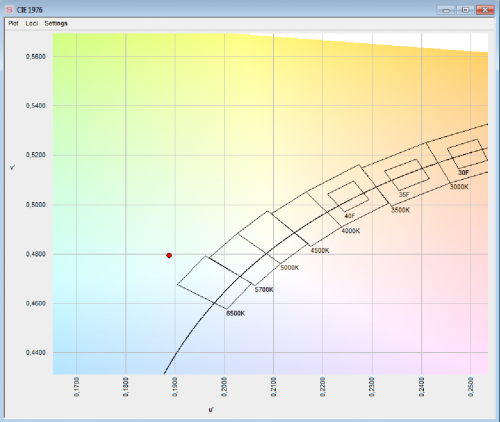Minimize the CIE 1976 window
Screen dimensions: 500x422
[446, 10]
